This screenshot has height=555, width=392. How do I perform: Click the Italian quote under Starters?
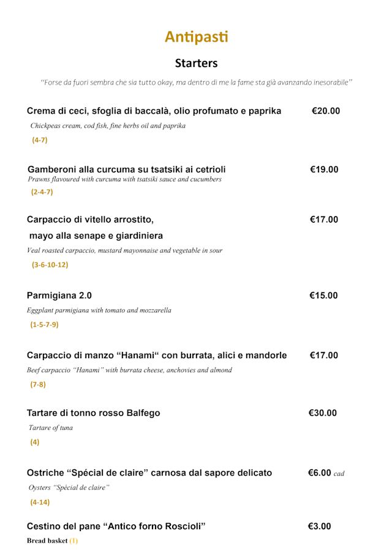[x=196, y=82]
